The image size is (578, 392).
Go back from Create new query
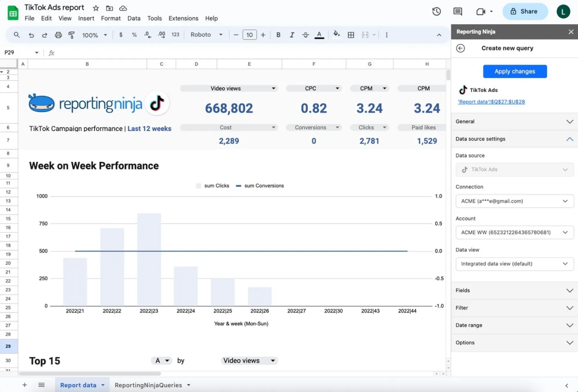(460, 48)
